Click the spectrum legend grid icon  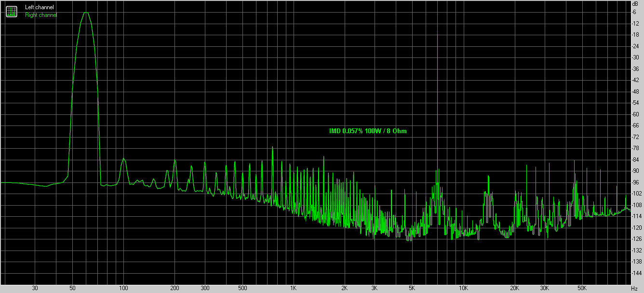12,11
